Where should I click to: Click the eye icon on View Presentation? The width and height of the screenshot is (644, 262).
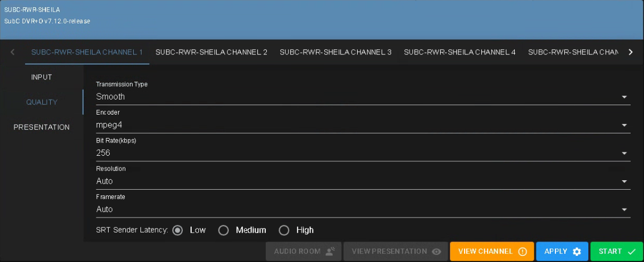click(x=437, y=251)
